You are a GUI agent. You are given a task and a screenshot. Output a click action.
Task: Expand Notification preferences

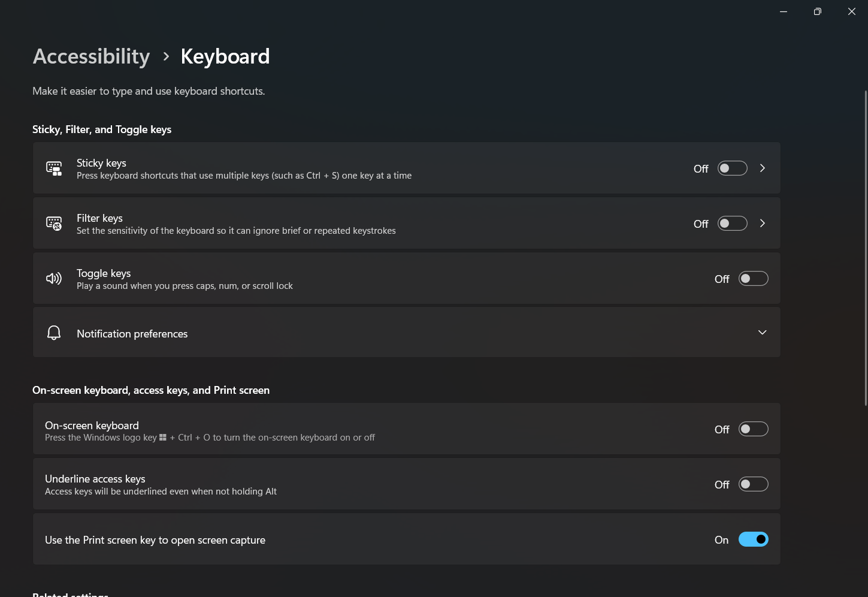(x=762, y=332)
